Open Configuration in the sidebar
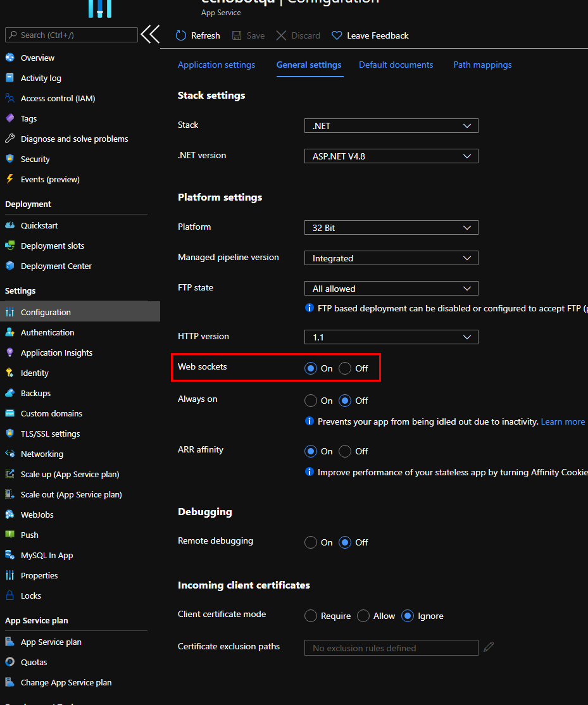The height and width of the screenshot is (705, 588). pyautogui.click(x=80, y=311)
